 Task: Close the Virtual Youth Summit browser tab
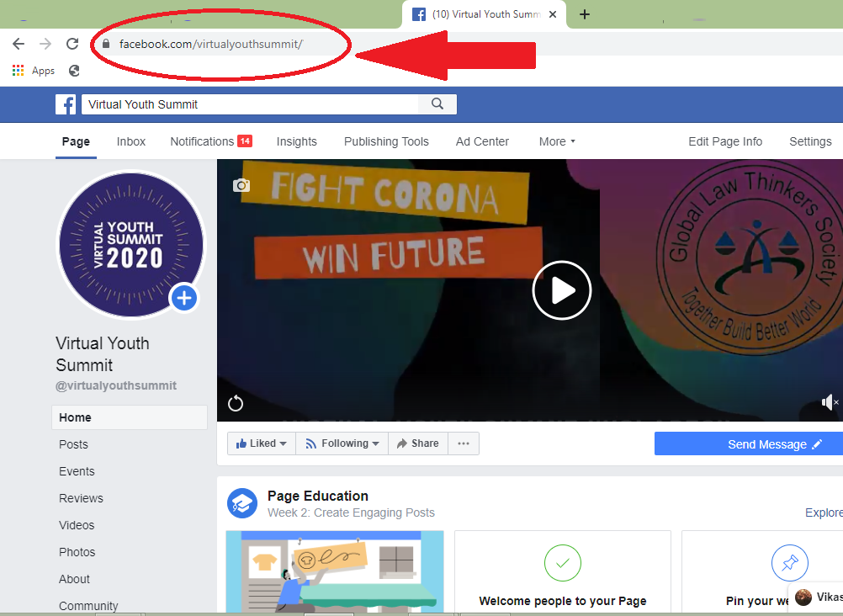[x=553, y=14]
